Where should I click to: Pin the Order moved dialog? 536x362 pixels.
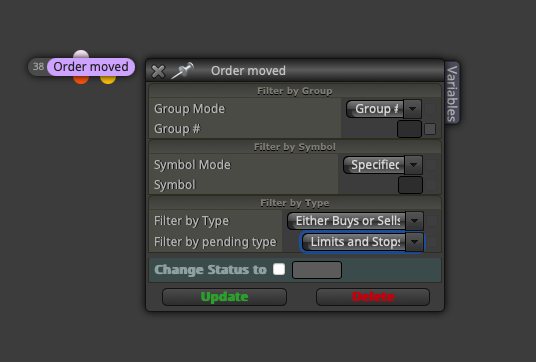coord(183,70)
